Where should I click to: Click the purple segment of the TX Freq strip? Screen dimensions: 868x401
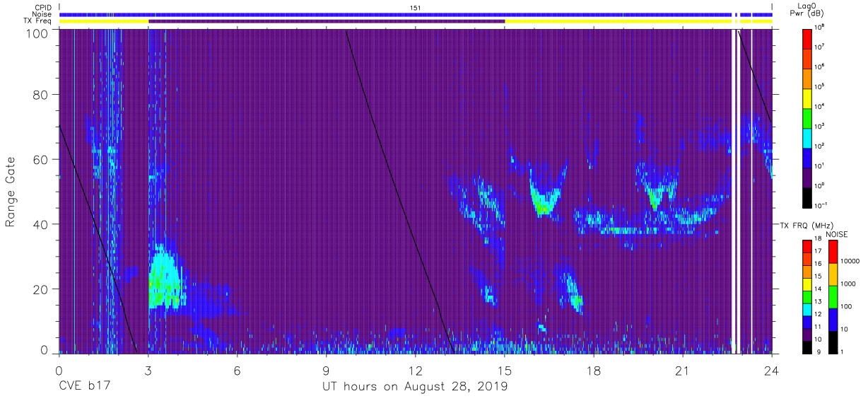(327, 21)
